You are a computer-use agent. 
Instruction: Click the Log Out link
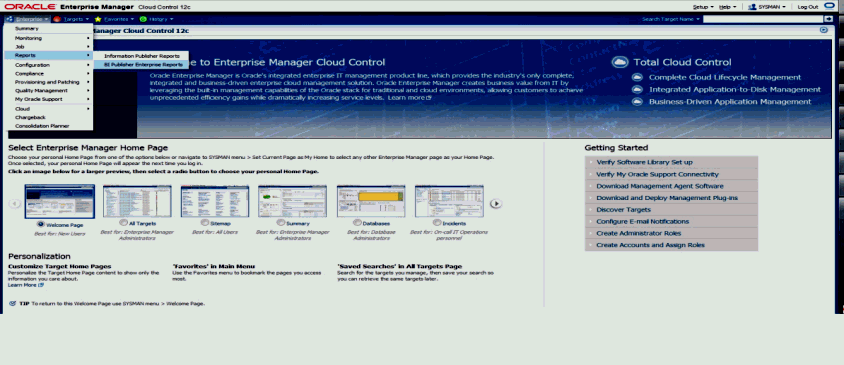tap(807, 7)
